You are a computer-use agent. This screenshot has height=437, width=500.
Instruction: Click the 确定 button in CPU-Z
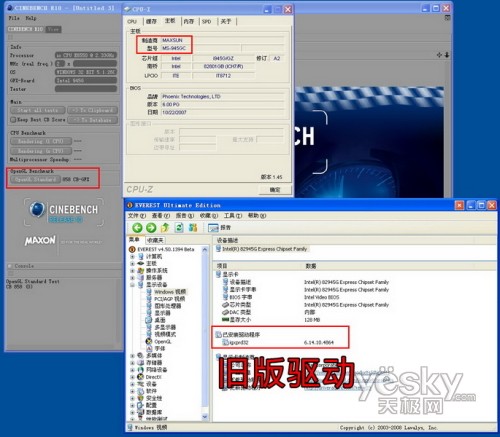pyautogui.click(x=275, y=189)
